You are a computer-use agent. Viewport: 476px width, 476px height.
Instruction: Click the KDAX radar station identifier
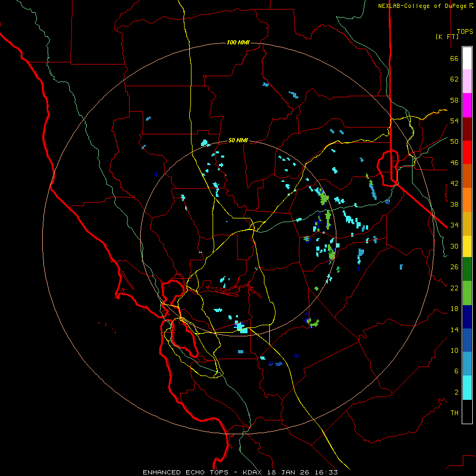click(x=253, y=472)
